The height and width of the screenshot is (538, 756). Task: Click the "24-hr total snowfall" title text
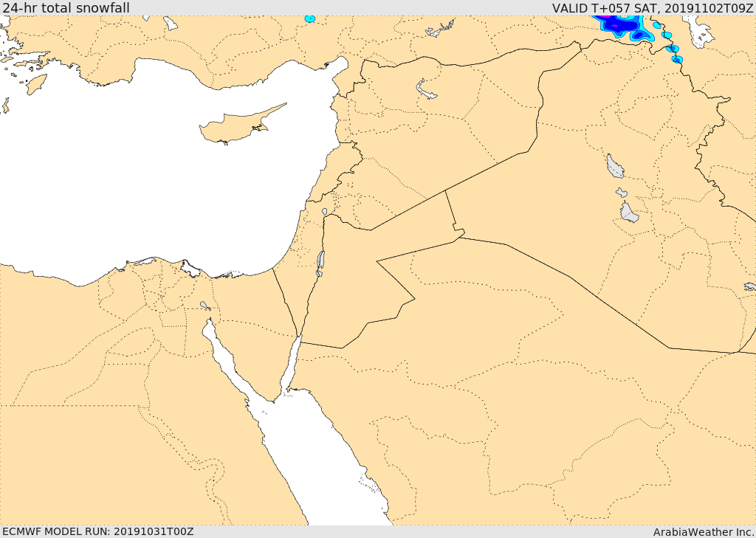(66, 7)
